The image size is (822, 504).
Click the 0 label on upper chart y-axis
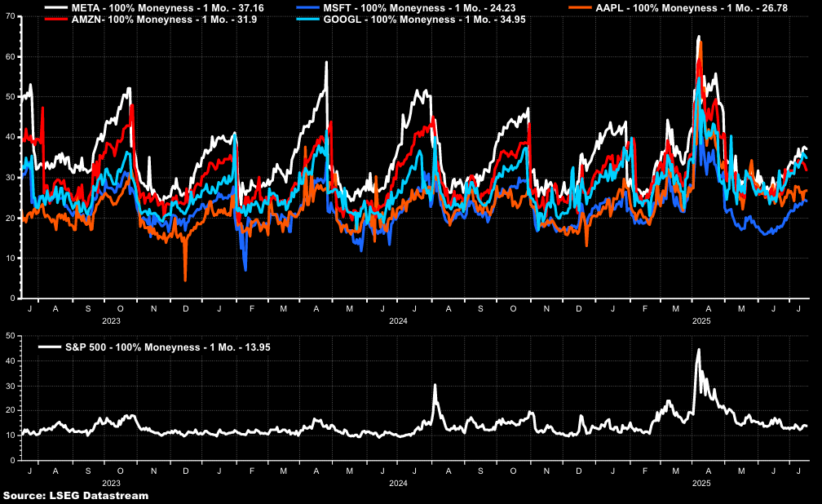pos(13,298)
